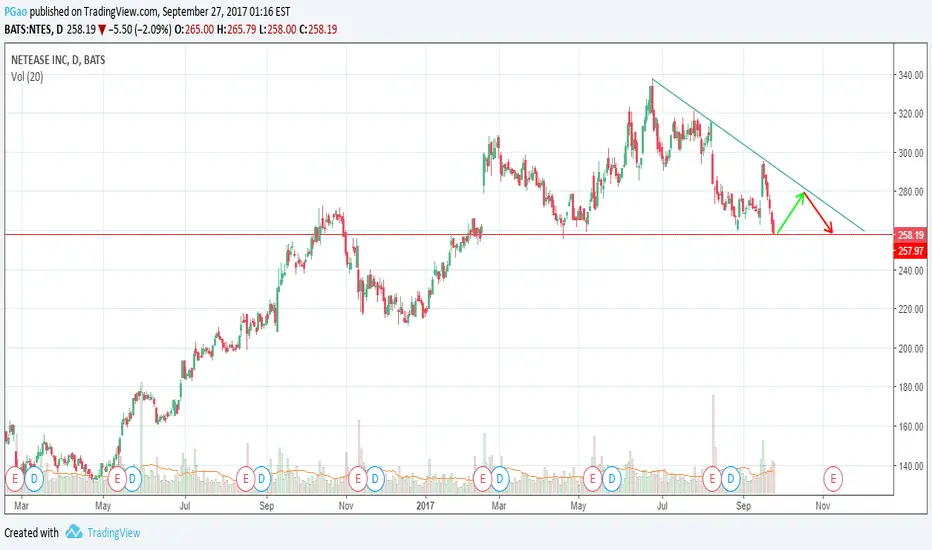The height and width of the screenshot is (550, 932).
Task: Click the 220.00 price axis label
Action: click(911, 309)
